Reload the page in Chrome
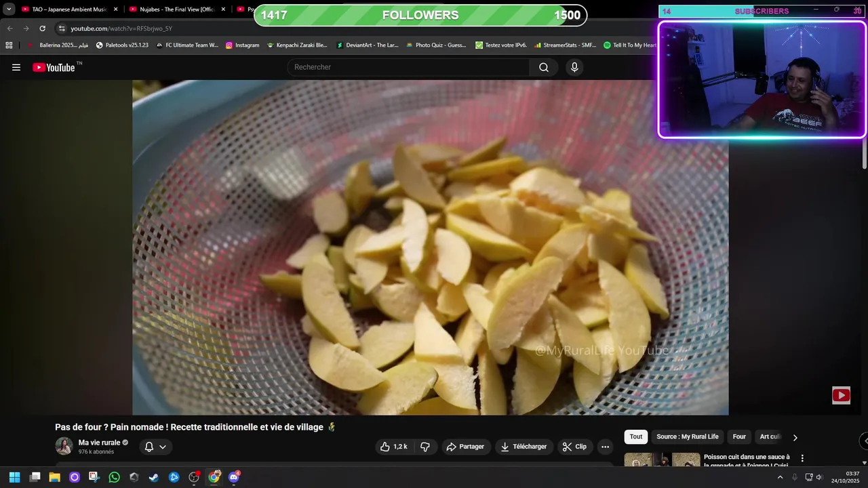The width and height of the screenshot is (868, 488). coord(42,28)
